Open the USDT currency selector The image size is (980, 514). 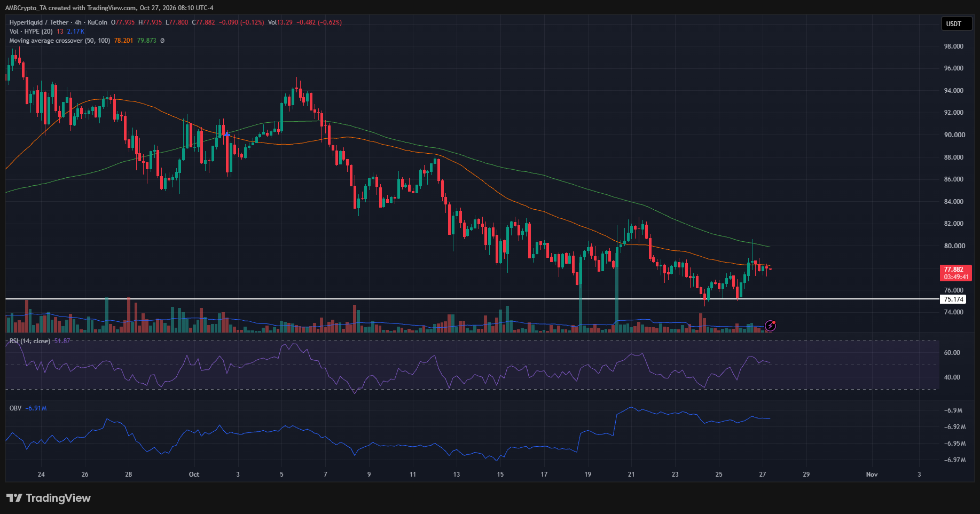pyautogui.click(x=956, y=24)
